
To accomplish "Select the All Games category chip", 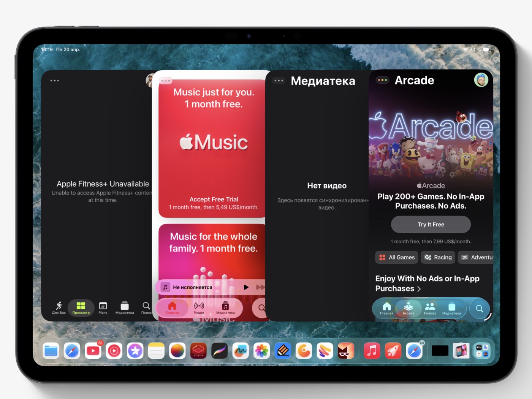I will (397, 258).
